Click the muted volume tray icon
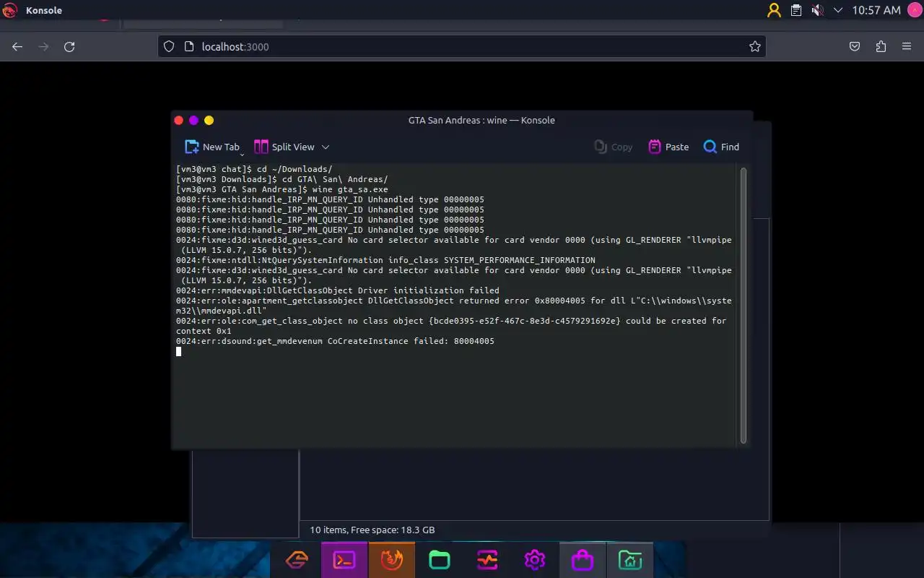The image size is (924, 578). (x=817, y=10)
